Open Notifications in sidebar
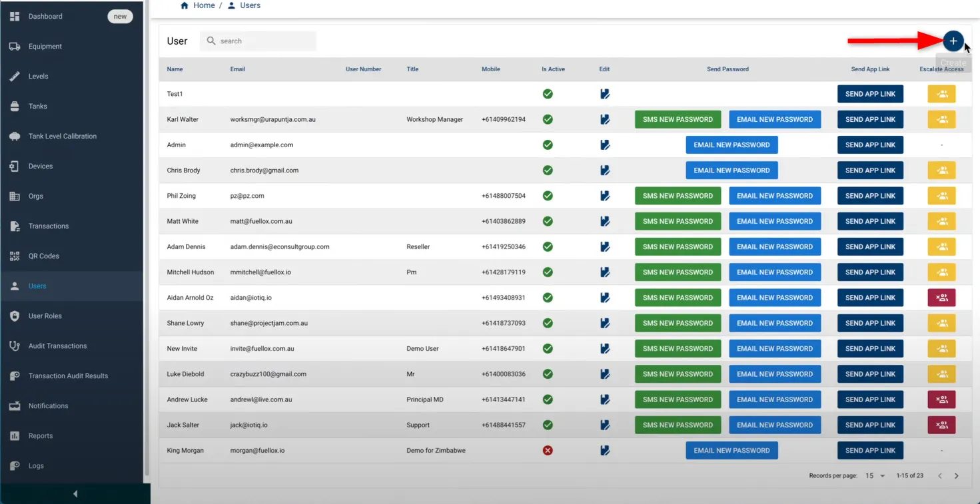 click(71, 406)
